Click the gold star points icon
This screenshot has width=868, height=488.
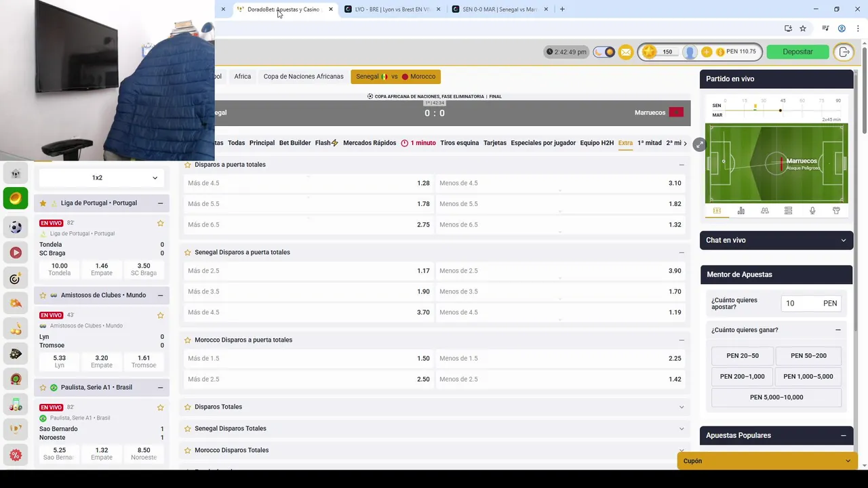(650, 52)
